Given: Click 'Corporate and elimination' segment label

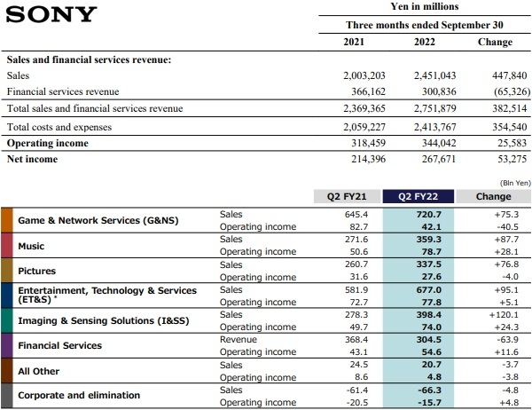Looking at the screenshot, I should [79, 396].
